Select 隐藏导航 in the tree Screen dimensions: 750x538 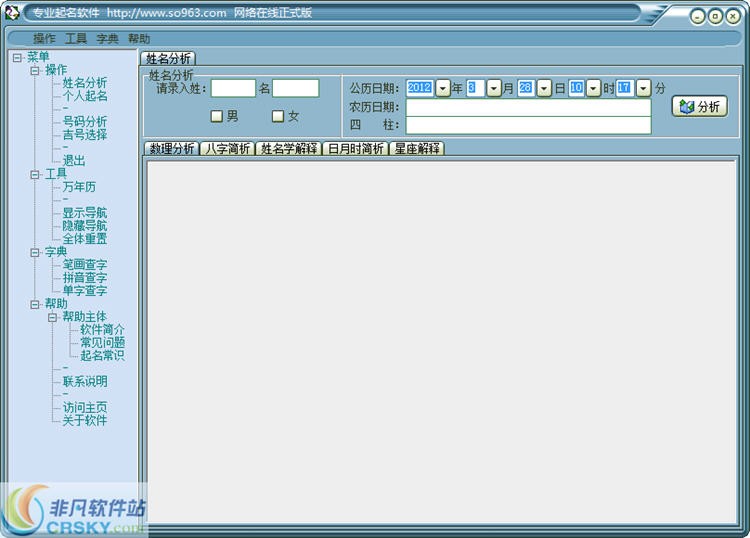pos(85,226)
